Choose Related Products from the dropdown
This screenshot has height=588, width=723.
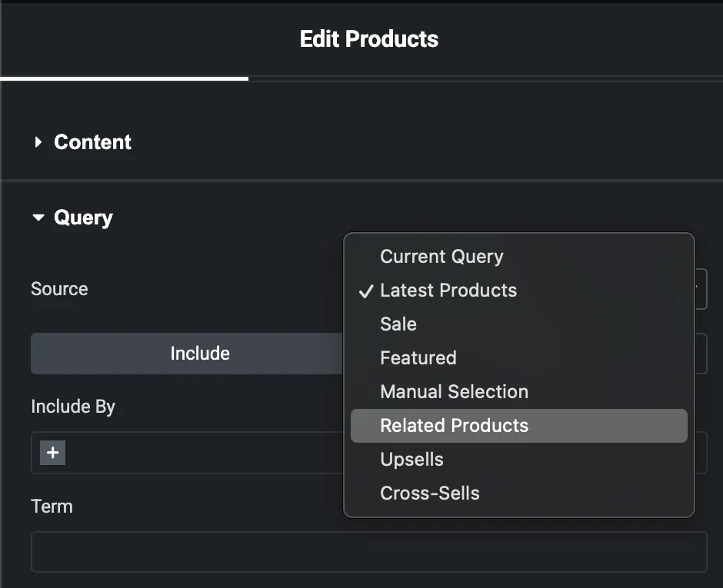pos(454,425)
